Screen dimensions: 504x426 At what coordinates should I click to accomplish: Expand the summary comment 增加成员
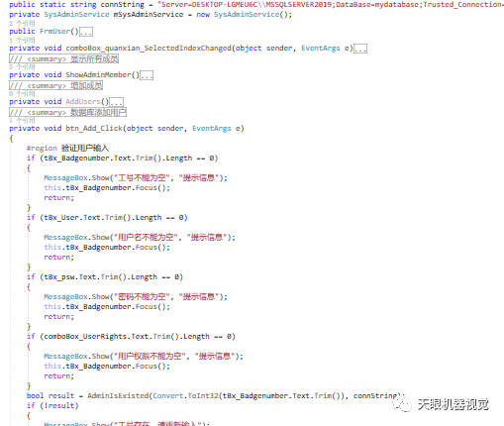(x=55, y=86)
